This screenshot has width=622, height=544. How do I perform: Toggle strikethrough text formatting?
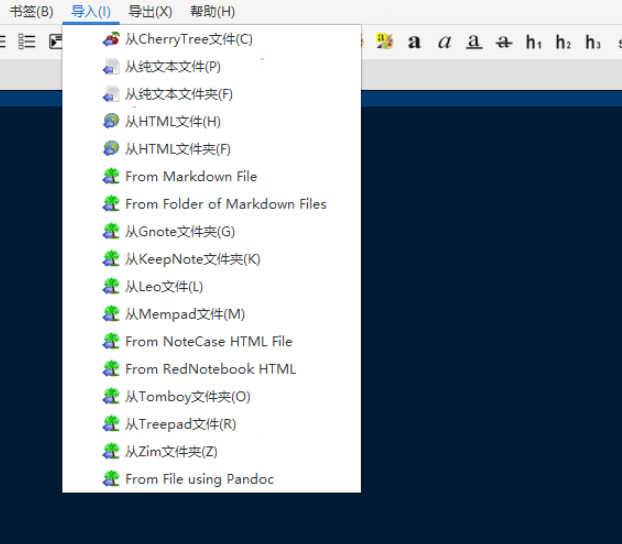point(504,42)
